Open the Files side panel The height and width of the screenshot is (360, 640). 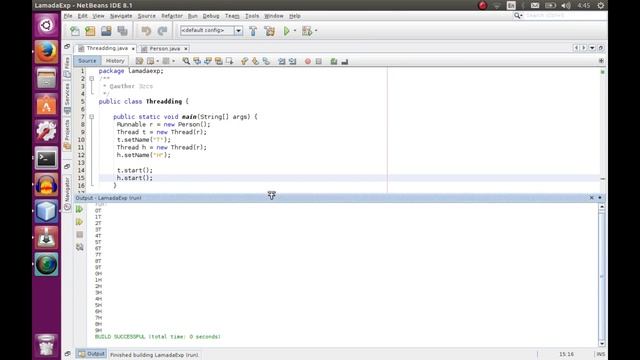pyautogui.click(x=67, y=67)
